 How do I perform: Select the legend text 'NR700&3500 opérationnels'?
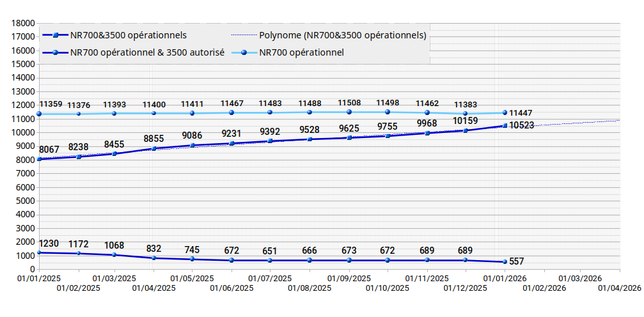point(133,35)
